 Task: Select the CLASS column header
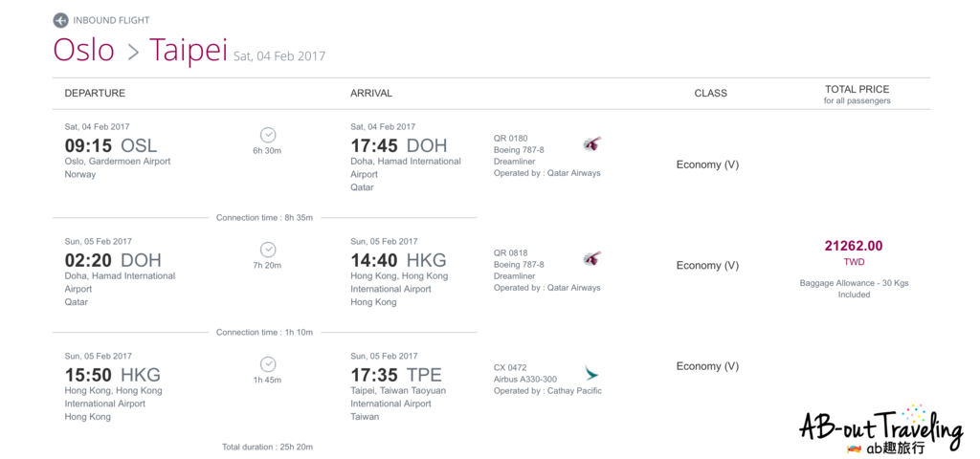(x=710, y=94)
